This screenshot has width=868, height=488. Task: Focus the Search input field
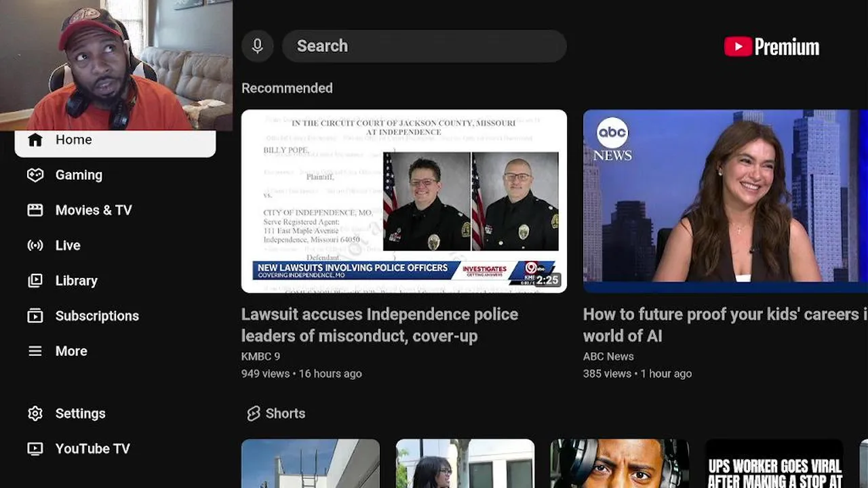[x=425, y=46]
